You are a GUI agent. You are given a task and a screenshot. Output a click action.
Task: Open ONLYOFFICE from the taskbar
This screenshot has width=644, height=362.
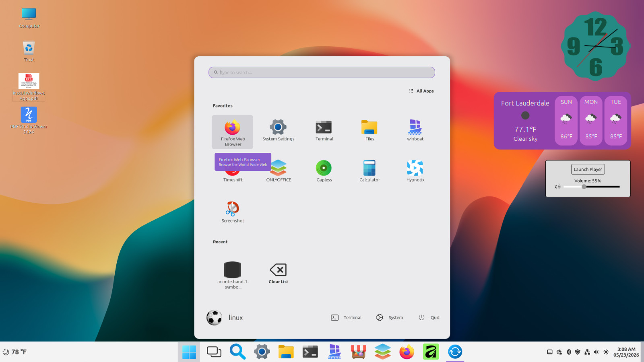point(382,352)
